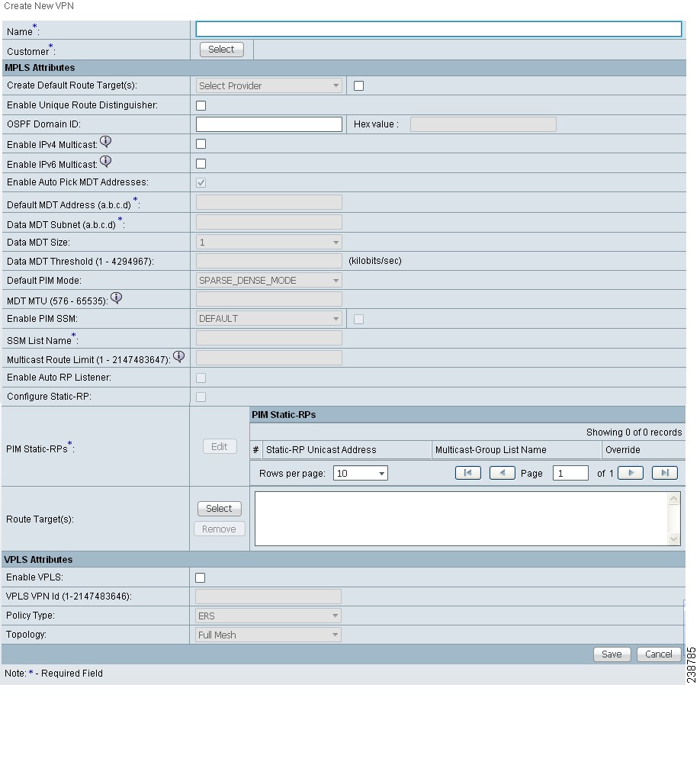Open the Rows per page dropdown
The width and height of the screenshot is (700, 762).
click(361, 474)
